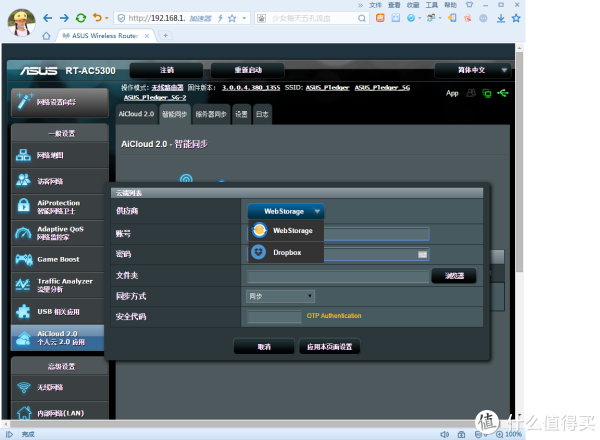Open the OTP Authentication link
This screenshot has width=600, height=440.
tap(334, 316)
